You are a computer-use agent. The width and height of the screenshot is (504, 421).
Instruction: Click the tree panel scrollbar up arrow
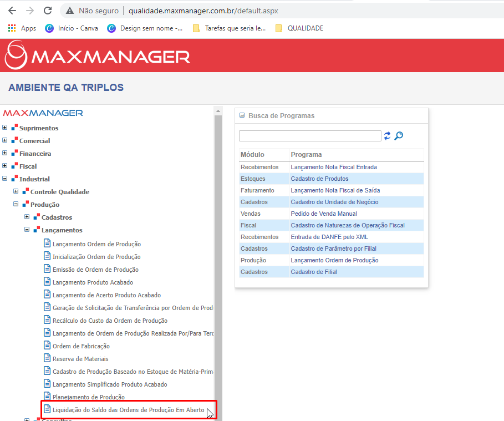[x=218, y=111]
